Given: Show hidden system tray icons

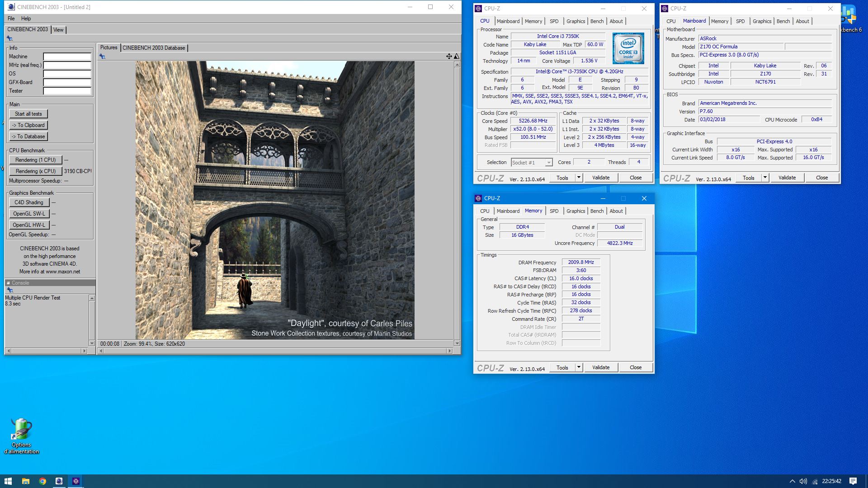Looking at the screenshot, I should coord(792,481).
